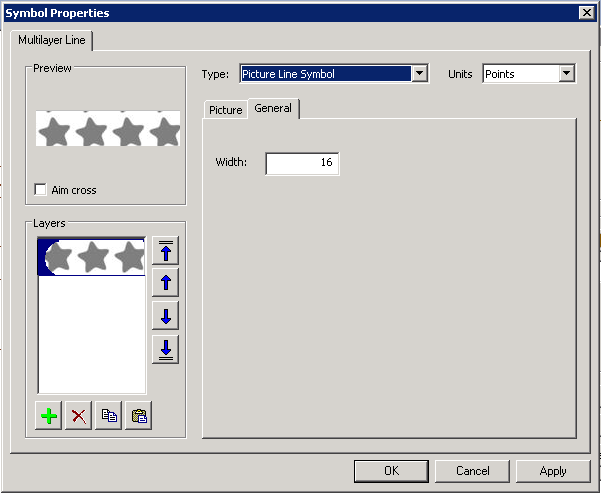Select the Multilayer Line tab
Image resolution: width=601 pixels, height=494 pixels.
coord(52,40)
